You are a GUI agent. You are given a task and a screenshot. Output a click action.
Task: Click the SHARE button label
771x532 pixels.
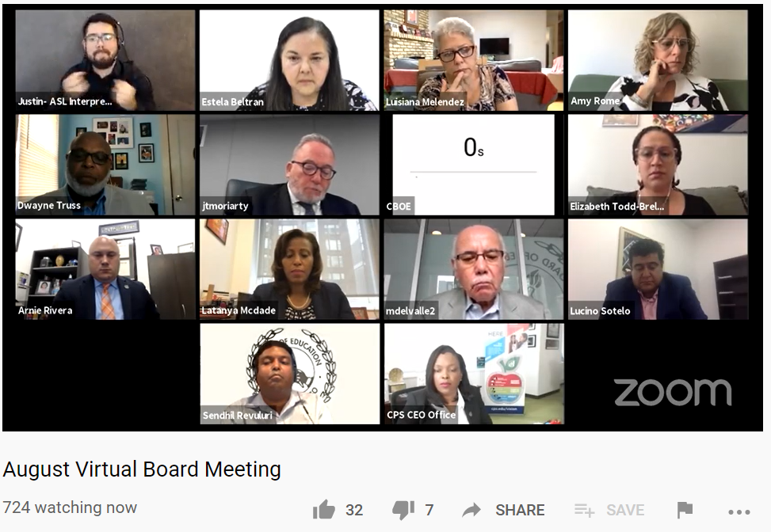click(520, 510)
